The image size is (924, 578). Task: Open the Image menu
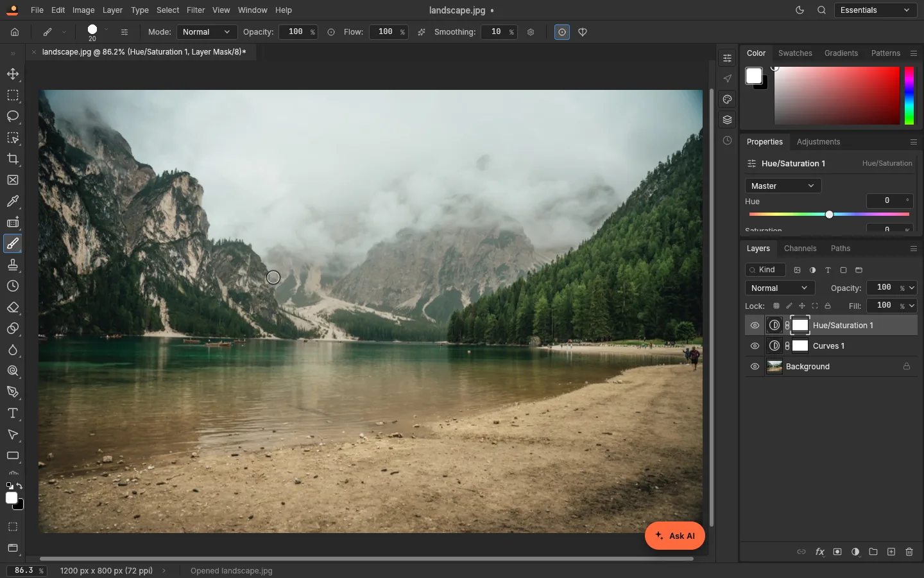click(x=83, y=10)
